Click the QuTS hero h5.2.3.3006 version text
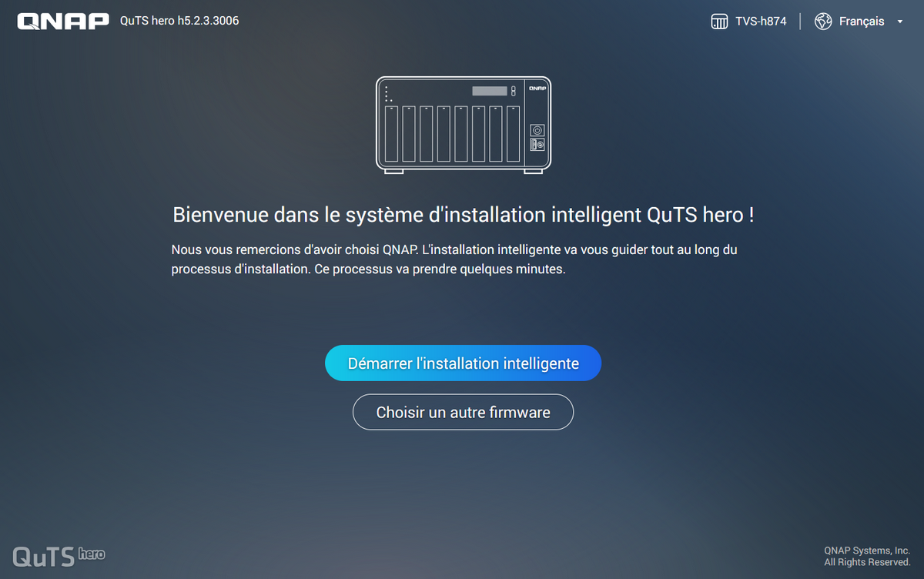The width and height of the screenshot is (924, 579). (179, 21)
